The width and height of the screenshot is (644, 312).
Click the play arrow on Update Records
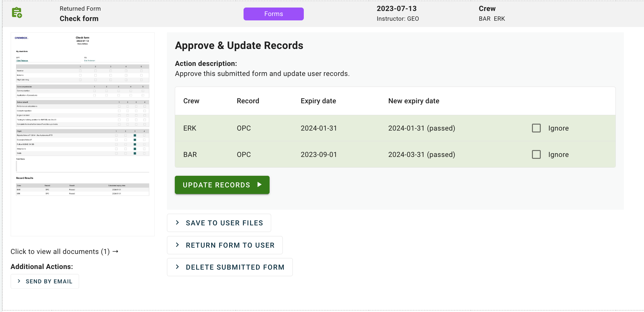coord(259,185)
